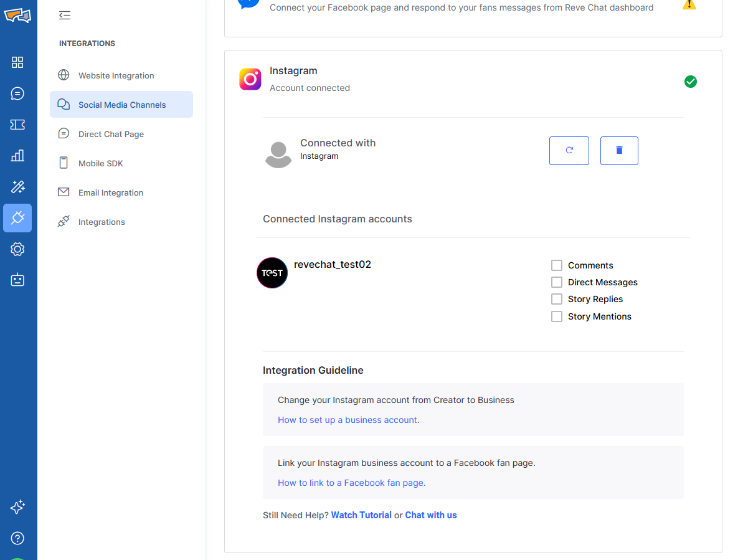Click the revechat_test02 profile avatar
Image resolution: width=743 pixels, height=560 pixels.
coord(272,273)
